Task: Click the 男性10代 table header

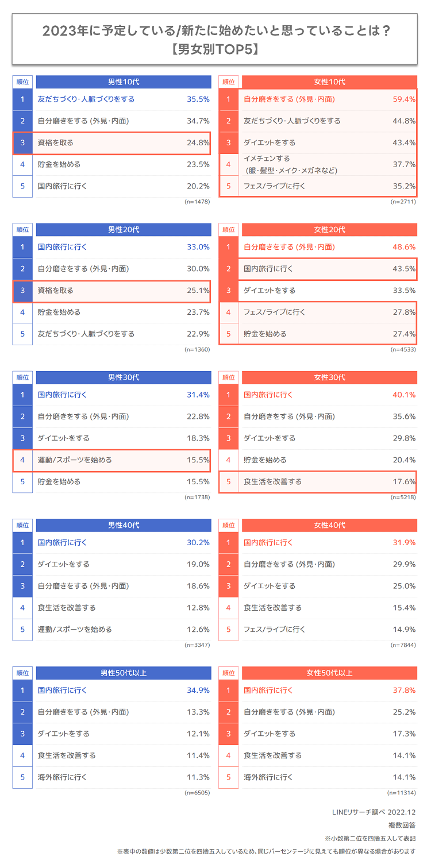Action: 124,82
